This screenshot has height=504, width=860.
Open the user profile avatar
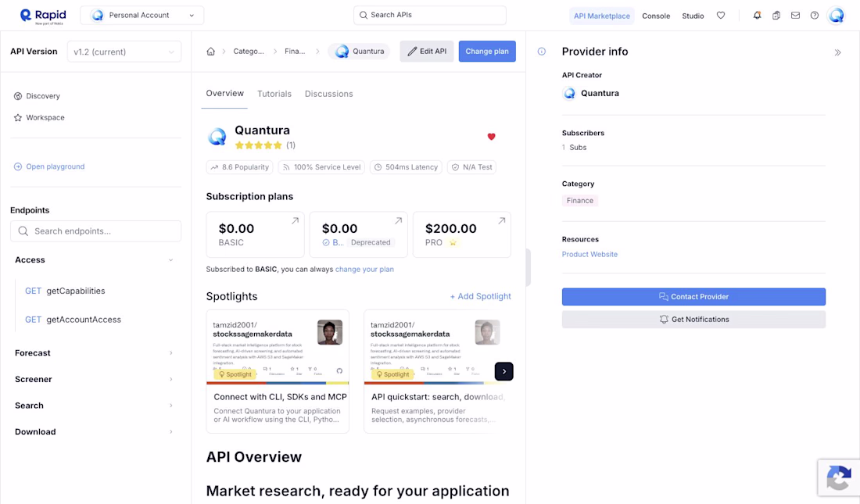(x=837, y=16)
